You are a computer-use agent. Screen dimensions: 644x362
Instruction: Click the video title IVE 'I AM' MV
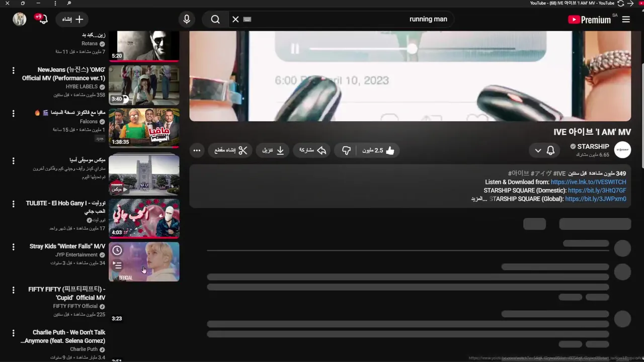point(592,132)
